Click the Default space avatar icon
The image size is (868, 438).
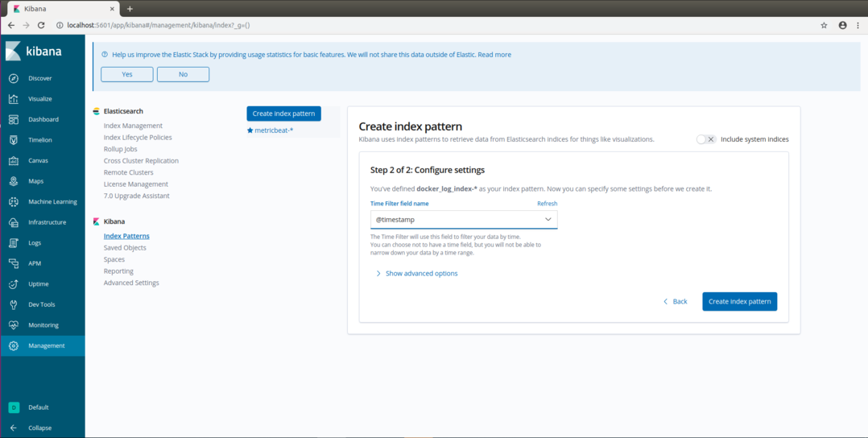pyautogui.click(x=14, y=407)
